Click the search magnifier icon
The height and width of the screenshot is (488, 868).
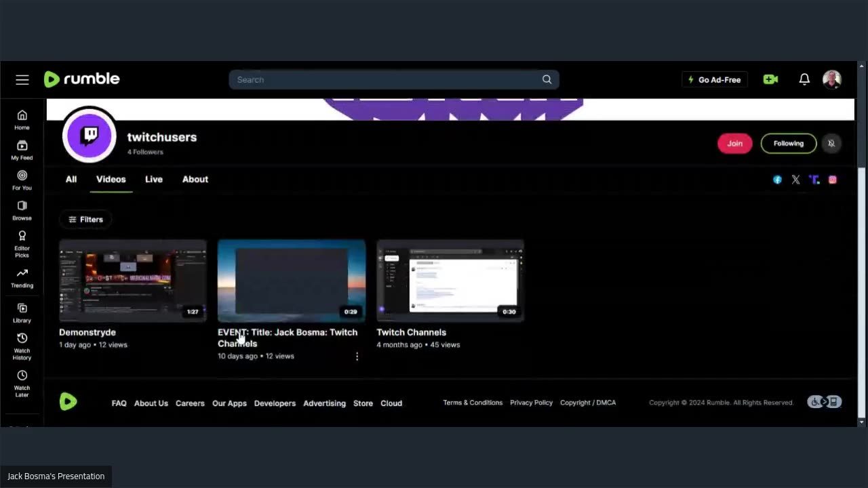pos(547,79)
